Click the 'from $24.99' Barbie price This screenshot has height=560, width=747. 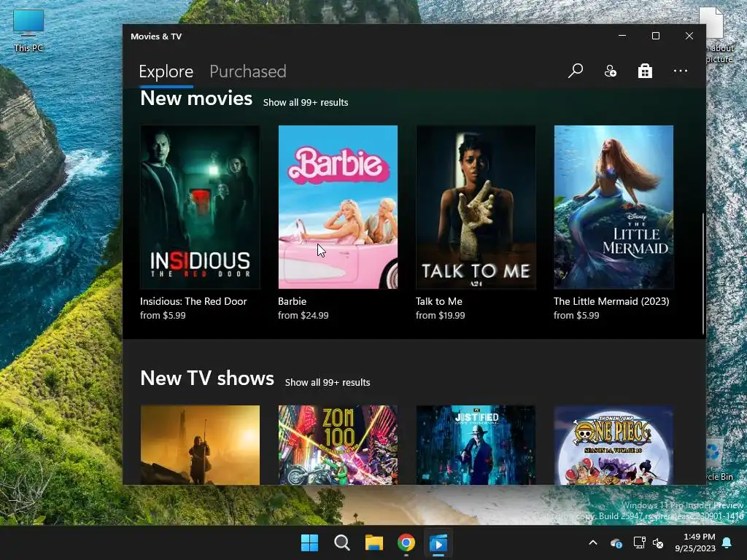(303, 315)
